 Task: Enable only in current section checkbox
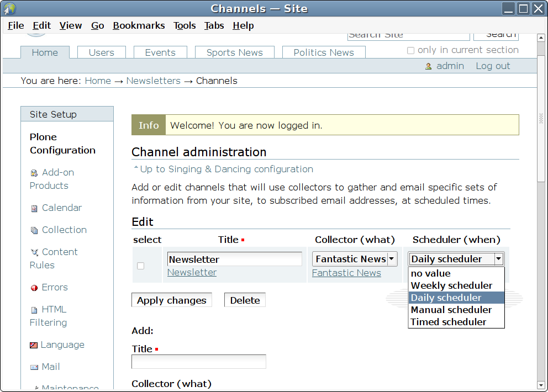(410, 50)
